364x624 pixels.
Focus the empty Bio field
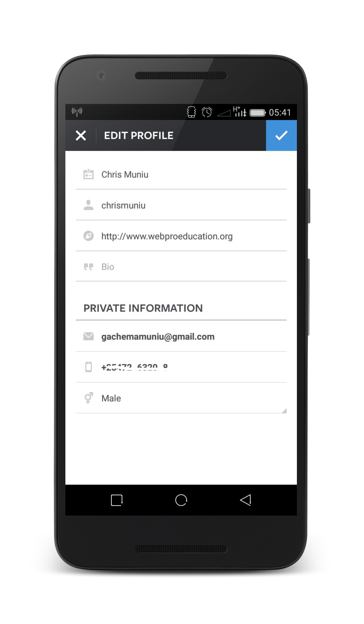click(x=188, y=267)
